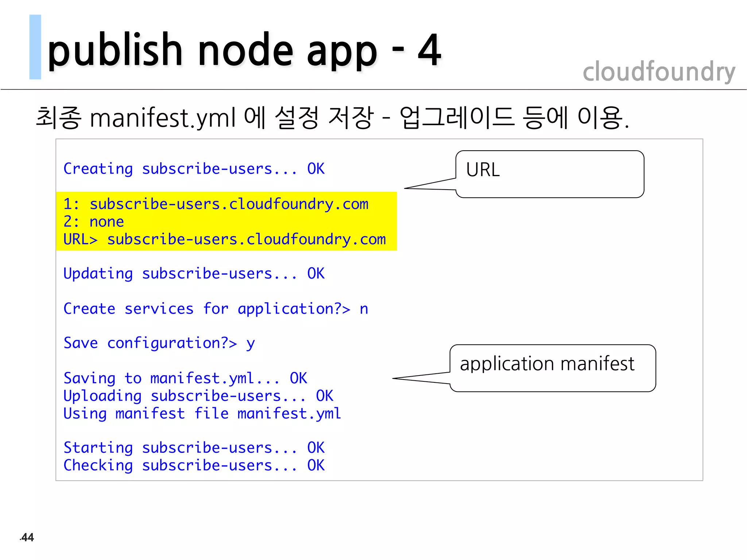Viewport: 747px width, 560px height.
Task: Click the 'Using manifest file manifest.yml' line
Action: 202,413
